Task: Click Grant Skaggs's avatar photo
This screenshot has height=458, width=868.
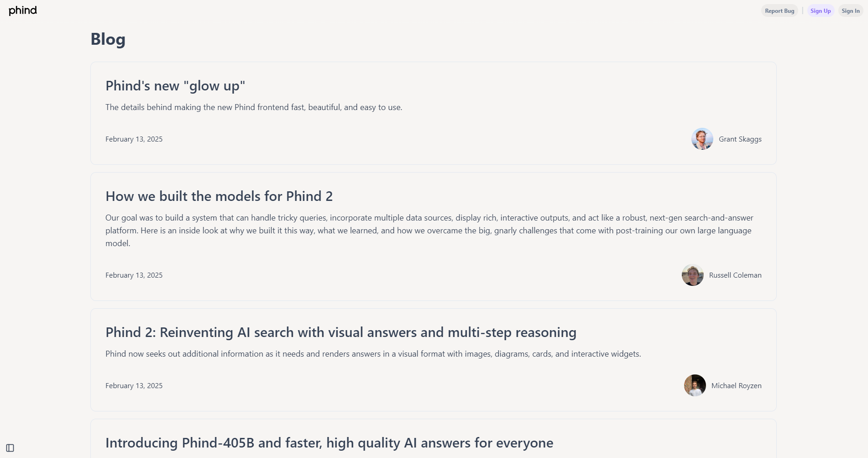Action: [x=702, y=139]
